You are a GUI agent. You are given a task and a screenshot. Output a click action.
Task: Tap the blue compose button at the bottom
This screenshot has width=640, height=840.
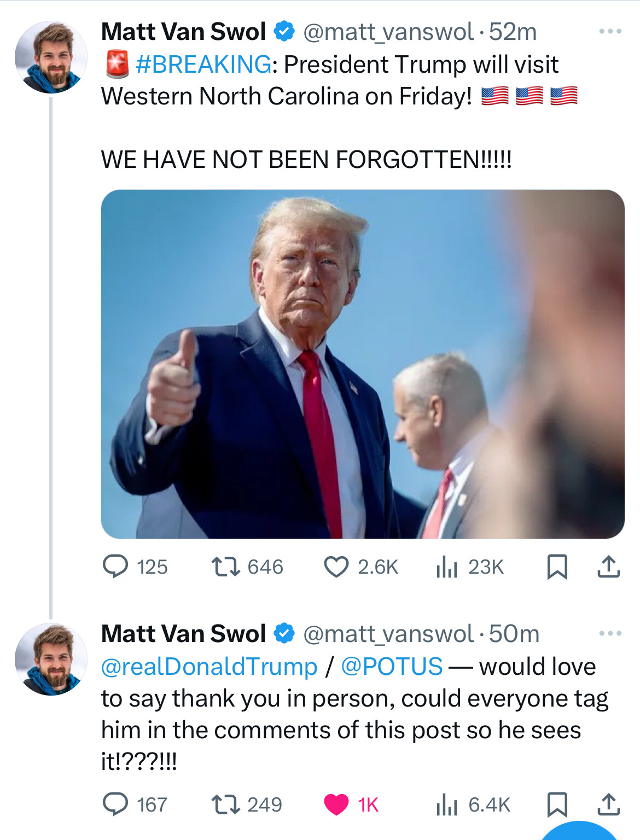pos(580,831)
